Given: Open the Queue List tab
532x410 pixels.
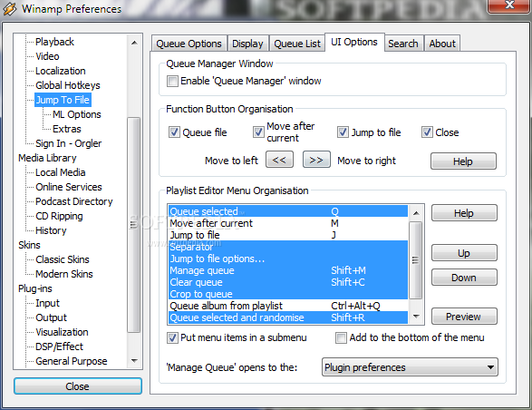Looking at the screenshot, I should coord(297,44).
